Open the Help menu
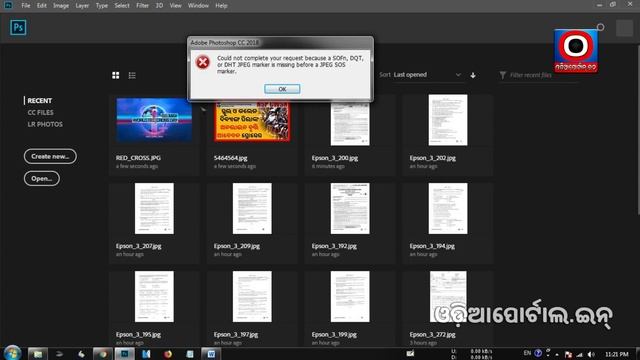The width and height of the screenshot is (640, 360). [x=221, y=6]
